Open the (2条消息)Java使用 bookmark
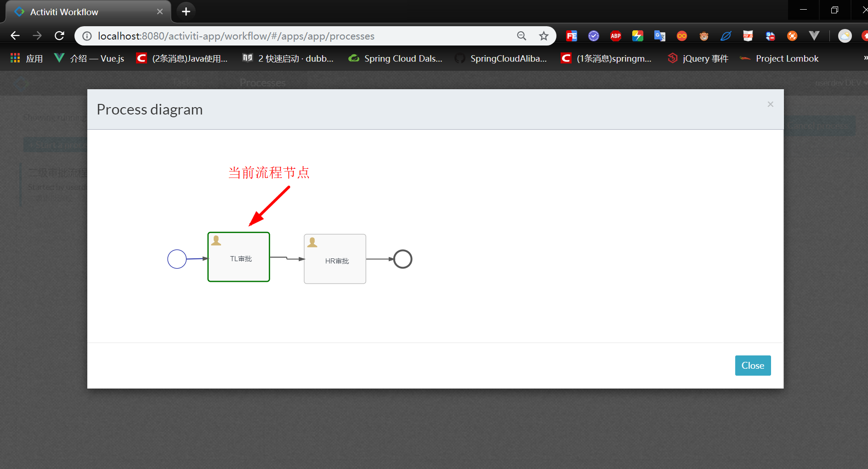Image resolution: width=868 pixels, height=469 pixels. click(182, 58)
